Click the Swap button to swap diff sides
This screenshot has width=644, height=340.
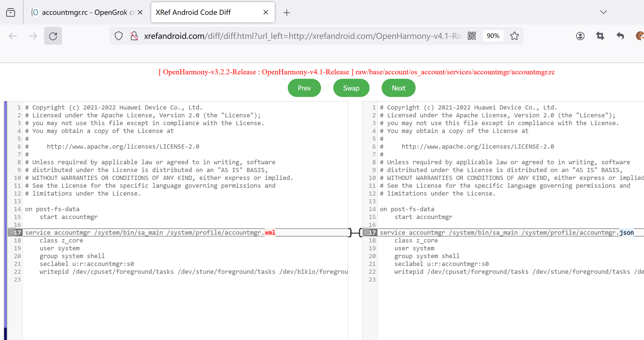351,88
